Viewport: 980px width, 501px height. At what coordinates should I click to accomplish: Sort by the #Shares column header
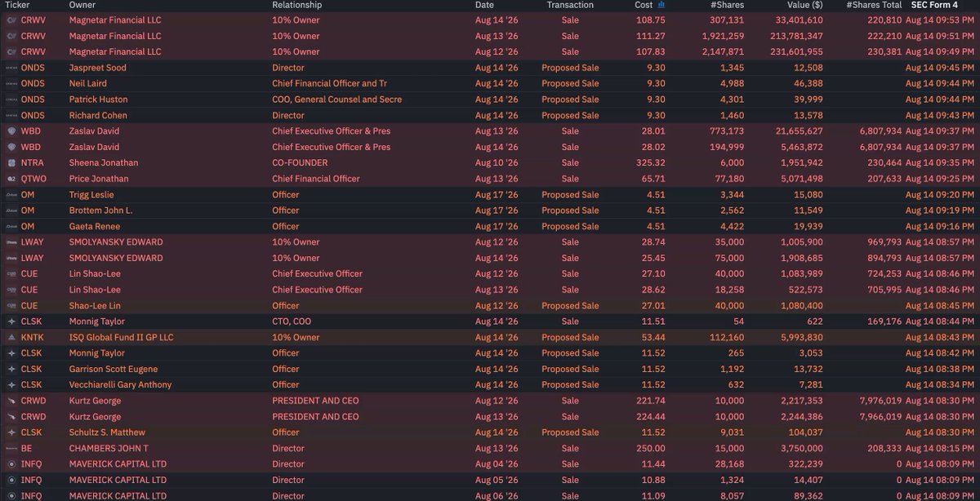pos(728,5)
